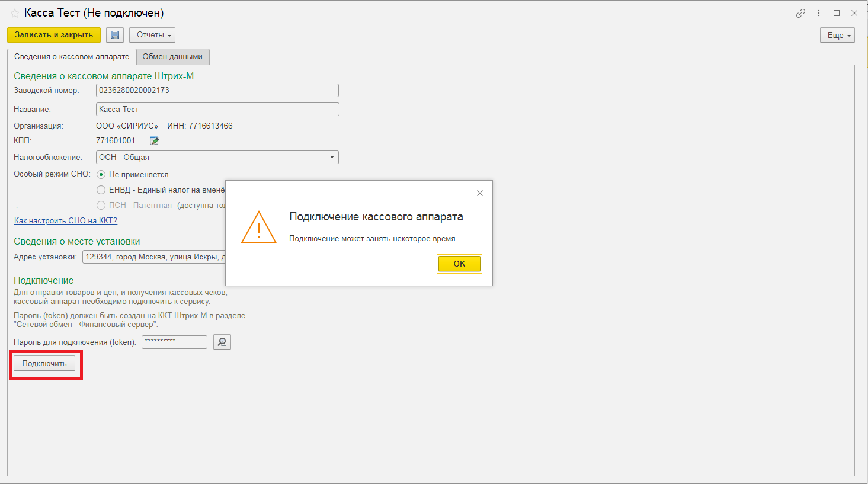Expand the Налогообложение dropdown arrow

332,157
